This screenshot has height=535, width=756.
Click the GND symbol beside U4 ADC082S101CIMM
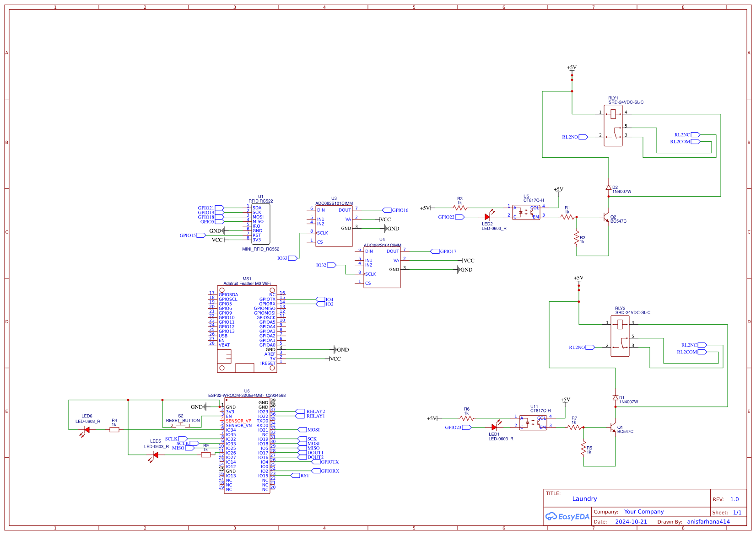click(x=459, y=270)
